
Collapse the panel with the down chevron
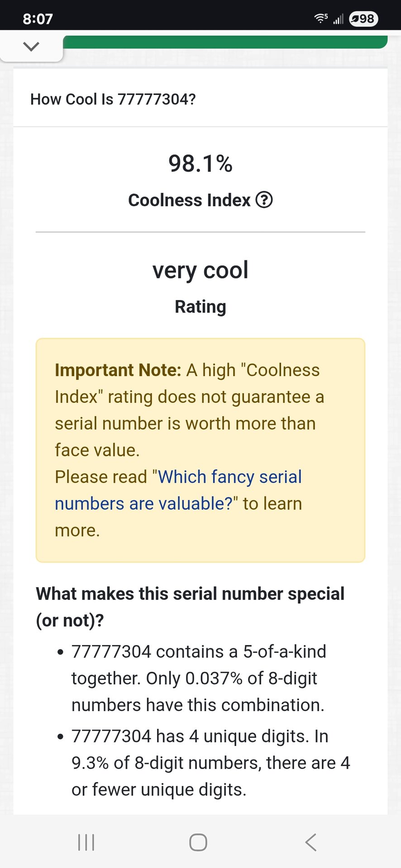(31, 46)
